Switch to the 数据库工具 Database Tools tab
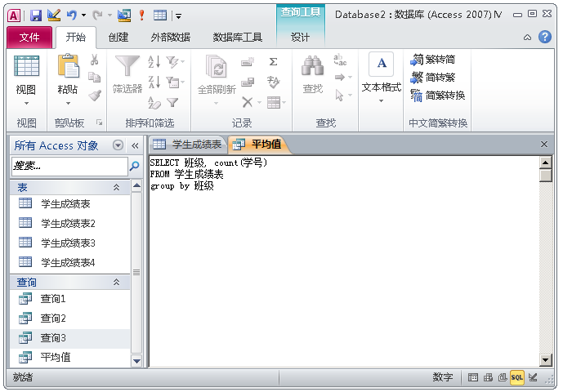 tap(237, 37)
